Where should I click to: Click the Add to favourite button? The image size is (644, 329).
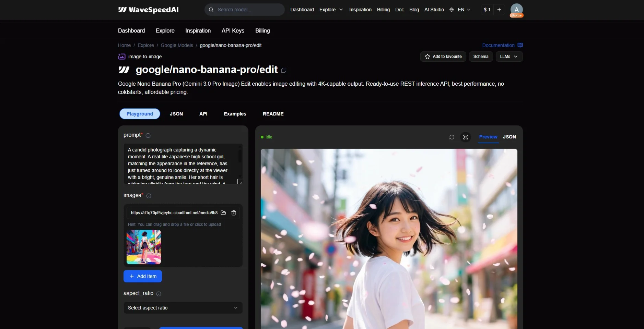pos(443,57)
